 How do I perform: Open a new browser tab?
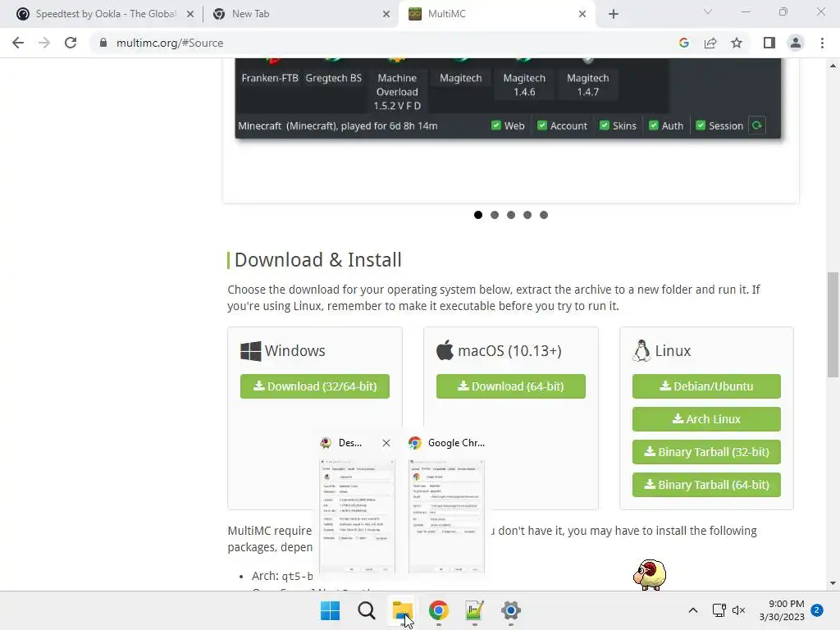(x=614, y=14)
